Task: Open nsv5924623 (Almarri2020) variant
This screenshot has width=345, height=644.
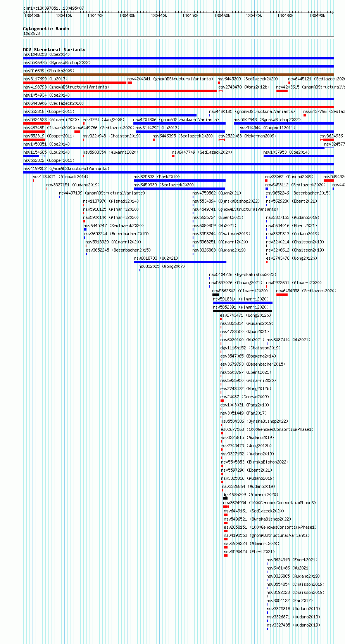Action: (x=51, y=120)
